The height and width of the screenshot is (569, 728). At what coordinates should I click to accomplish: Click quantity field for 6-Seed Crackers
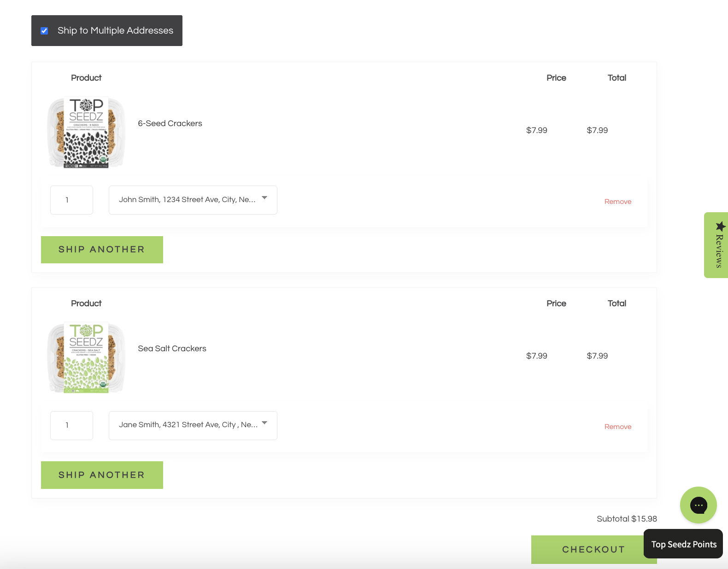point(71,200)
